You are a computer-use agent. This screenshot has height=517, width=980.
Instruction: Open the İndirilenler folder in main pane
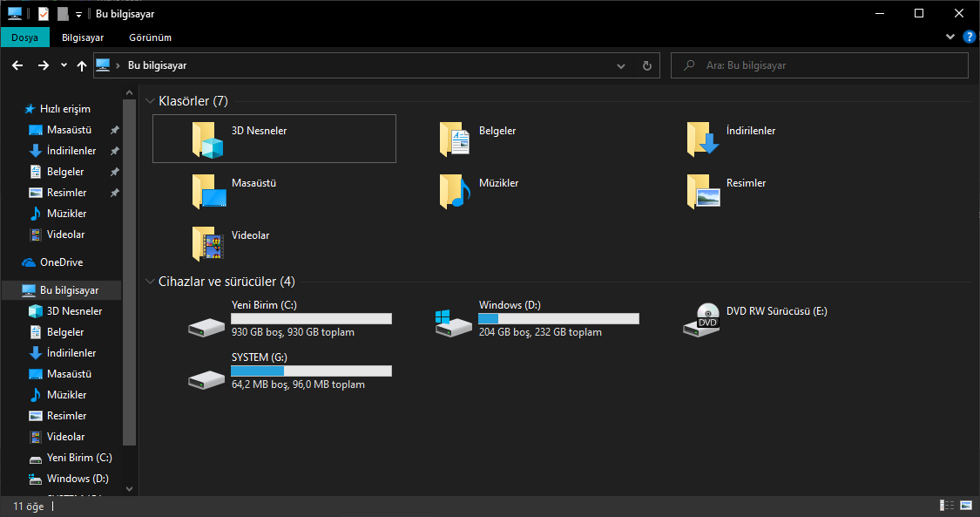pos(702,139)
